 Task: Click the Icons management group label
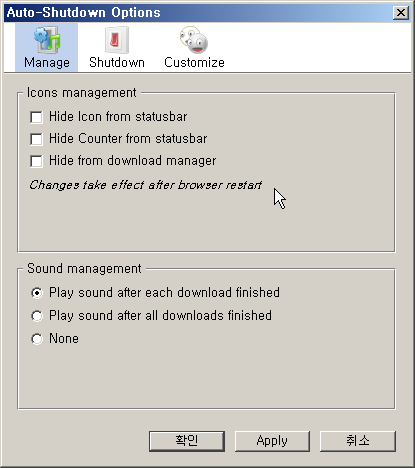click(x=81, y=93)
